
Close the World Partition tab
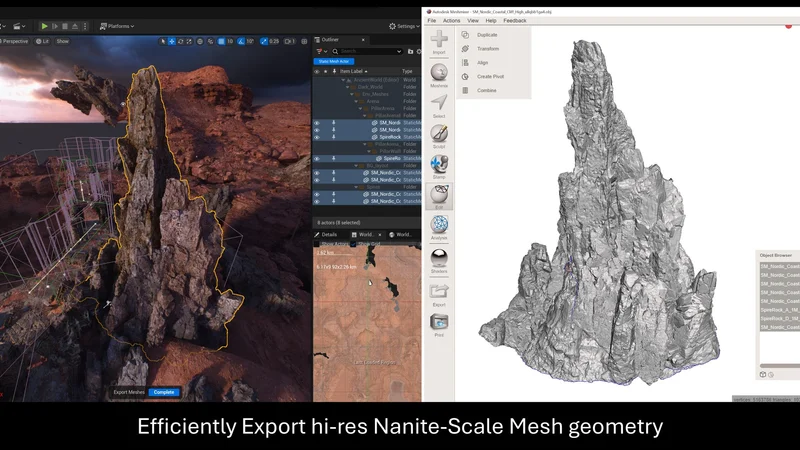click(x=380, y=235)
